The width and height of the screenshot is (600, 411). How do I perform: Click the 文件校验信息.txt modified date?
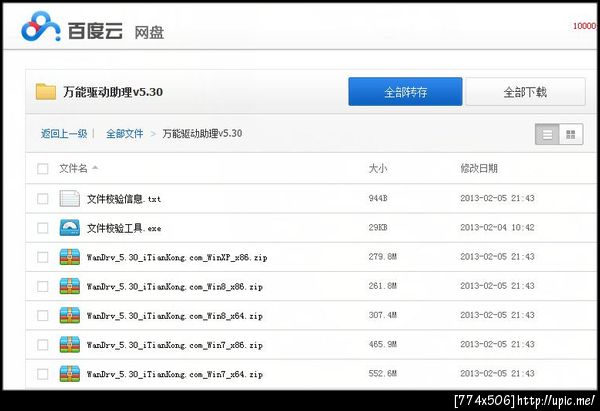pos(497,198)
